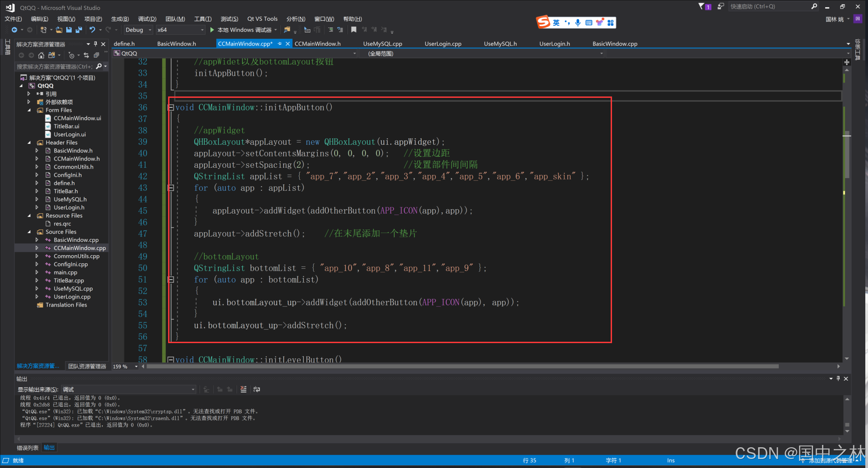This screenshot has height=468, width=868.
Task: Pin the Output panel using its pushpin
Action: (x=838, y=379)
